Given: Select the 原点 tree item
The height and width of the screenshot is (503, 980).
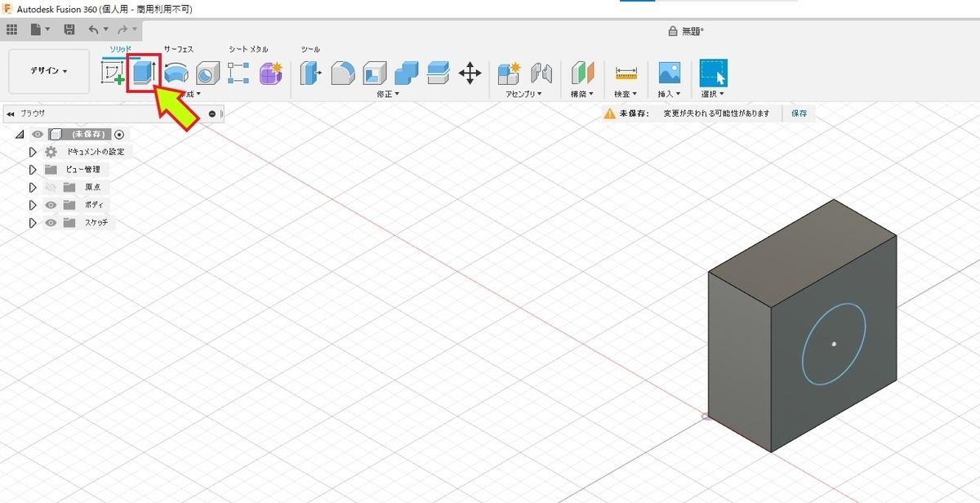Looking at the screenshot, I should coord(92,187).
